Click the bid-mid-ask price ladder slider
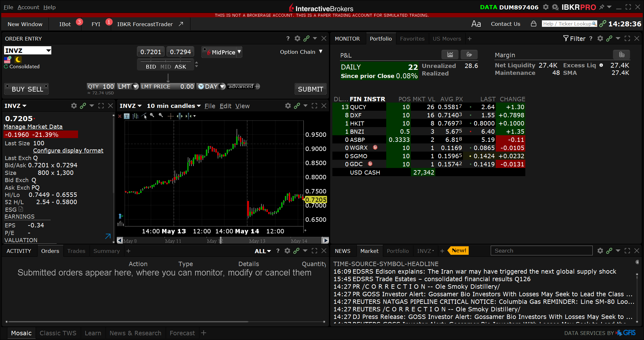 tap(166, 61)
